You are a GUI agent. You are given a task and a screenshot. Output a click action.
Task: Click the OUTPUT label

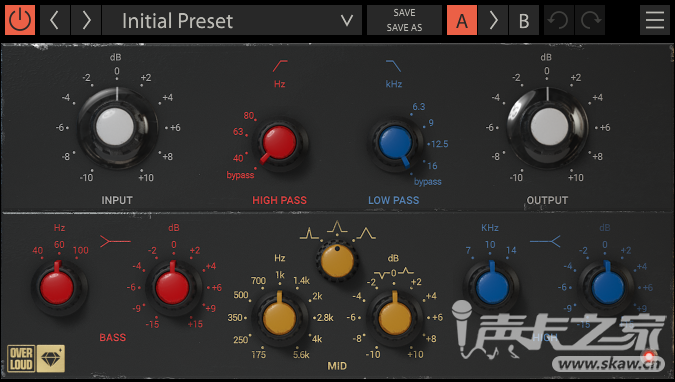coord(547,200)
